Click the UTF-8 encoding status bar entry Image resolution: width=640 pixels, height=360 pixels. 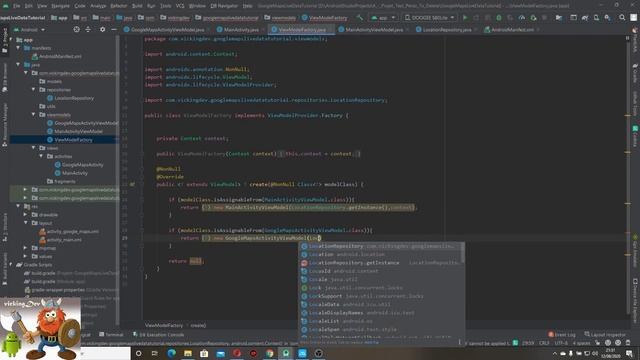pos(561,343)
